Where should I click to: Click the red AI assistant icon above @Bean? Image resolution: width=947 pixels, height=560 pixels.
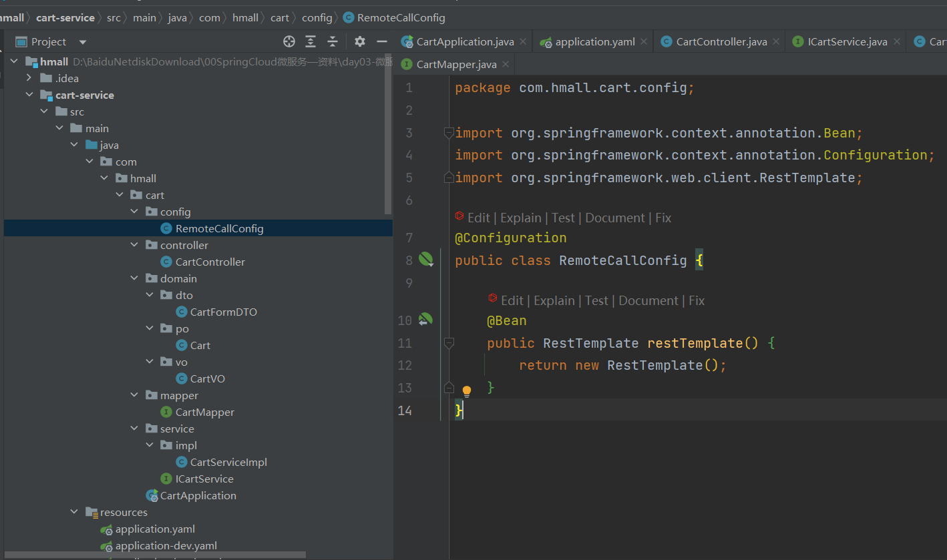point(493,298)
